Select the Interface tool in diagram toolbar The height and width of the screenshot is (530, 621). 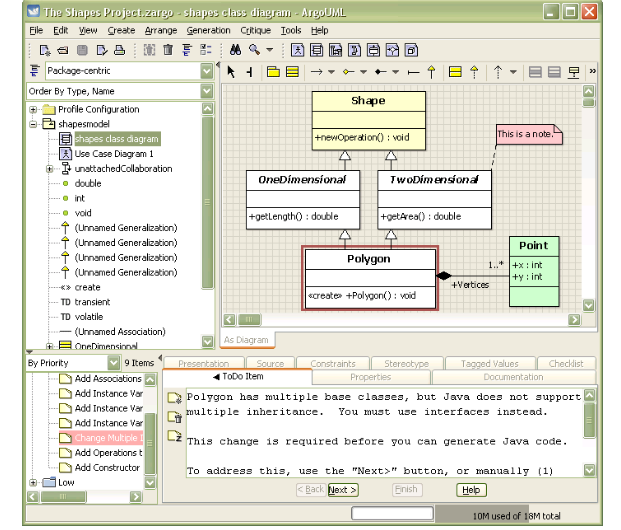[x=455, y=72]
